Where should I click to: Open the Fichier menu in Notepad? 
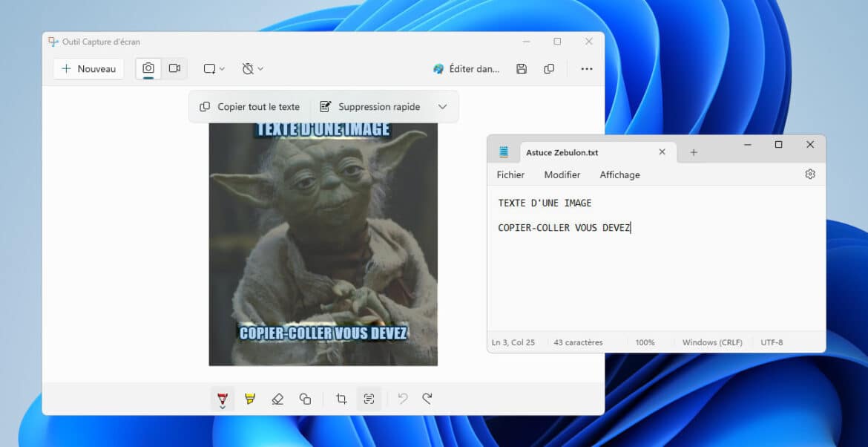pos(510,175)
